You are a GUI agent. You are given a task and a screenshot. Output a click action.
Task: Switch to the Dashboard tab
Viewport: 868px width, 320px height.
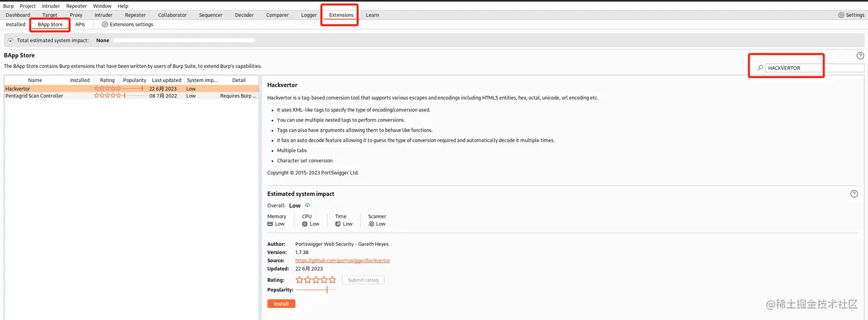click(x=18, y=15)
